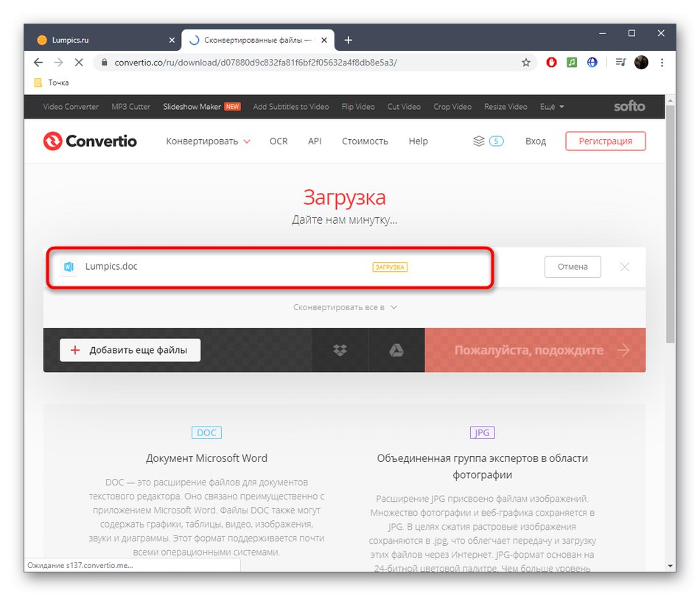Expand the Сконвертировать все в dropdown
Screen dimensions: 700x596
pos(345,307)
